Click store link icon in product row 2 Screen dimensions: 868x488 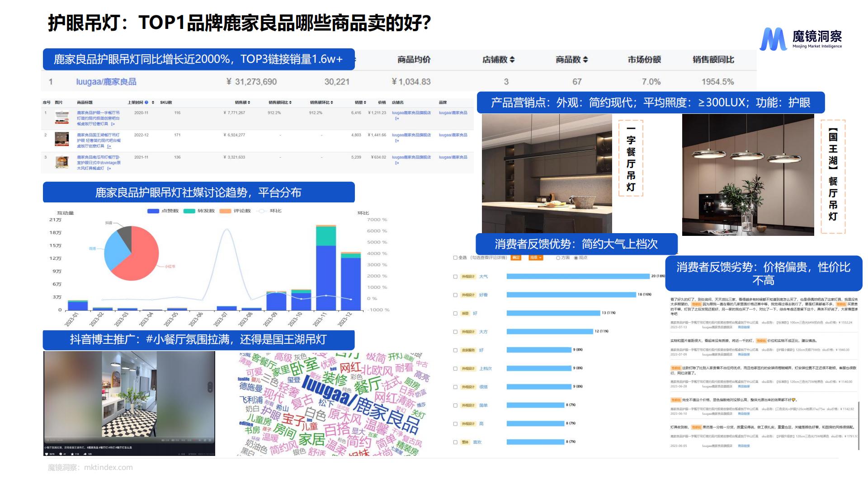[x=397, y=141]
